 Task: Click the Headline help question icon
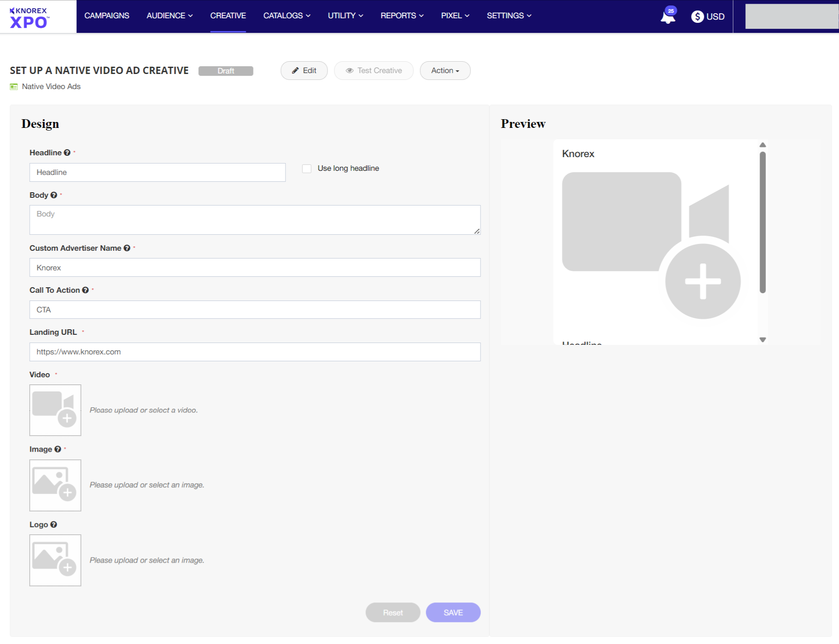[67, 153]
